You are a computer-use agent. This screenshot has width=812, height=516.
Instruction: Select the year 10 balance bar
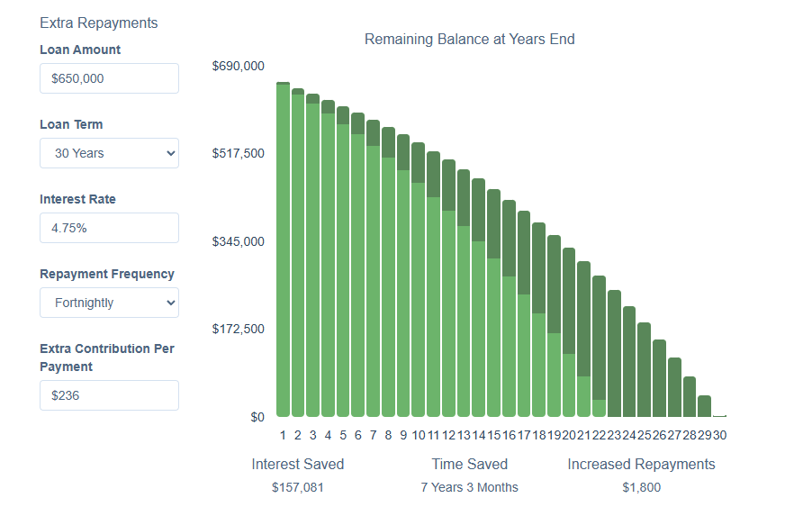[x=419, y=297]
